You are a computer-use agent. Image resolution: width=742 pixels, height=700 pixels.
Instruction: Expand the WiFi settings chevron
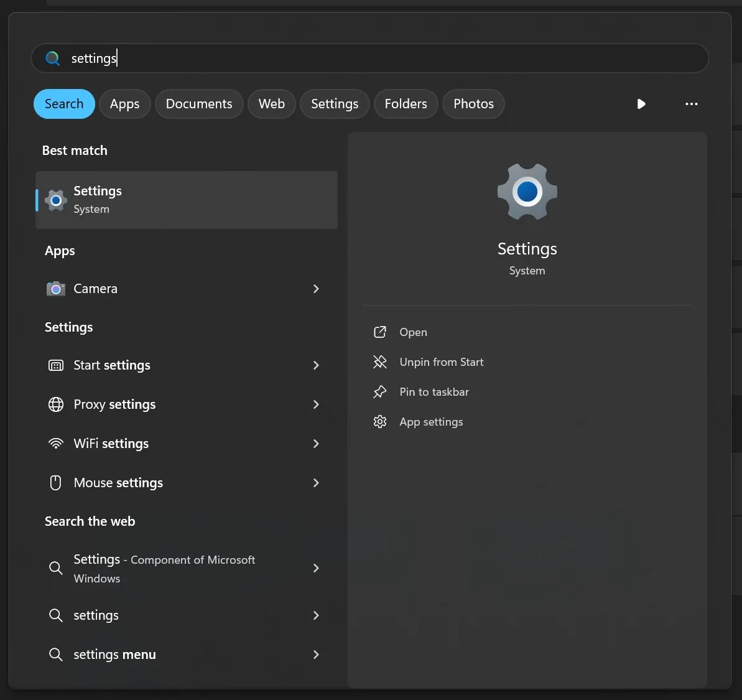tap(316, 444)
